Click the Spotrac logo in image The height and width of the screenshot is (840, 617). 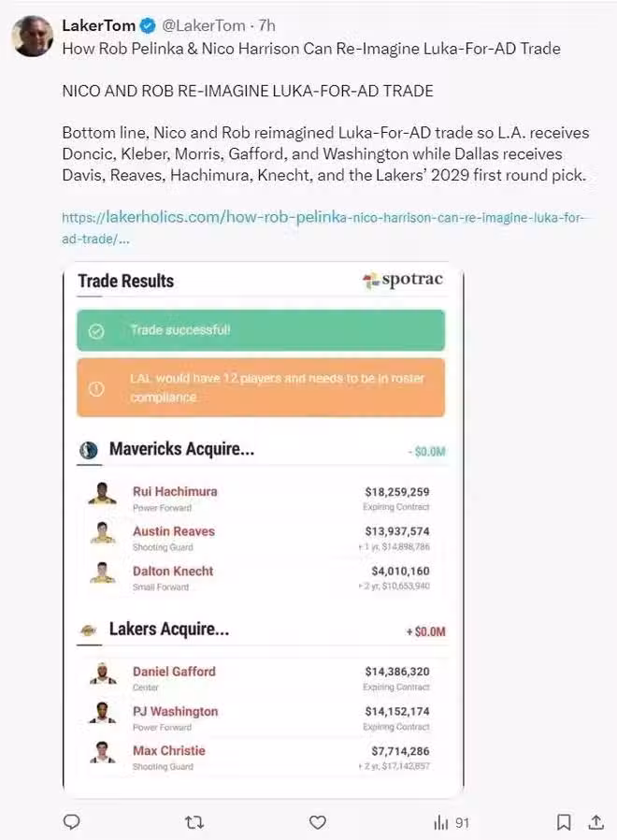tap(402, 281)
